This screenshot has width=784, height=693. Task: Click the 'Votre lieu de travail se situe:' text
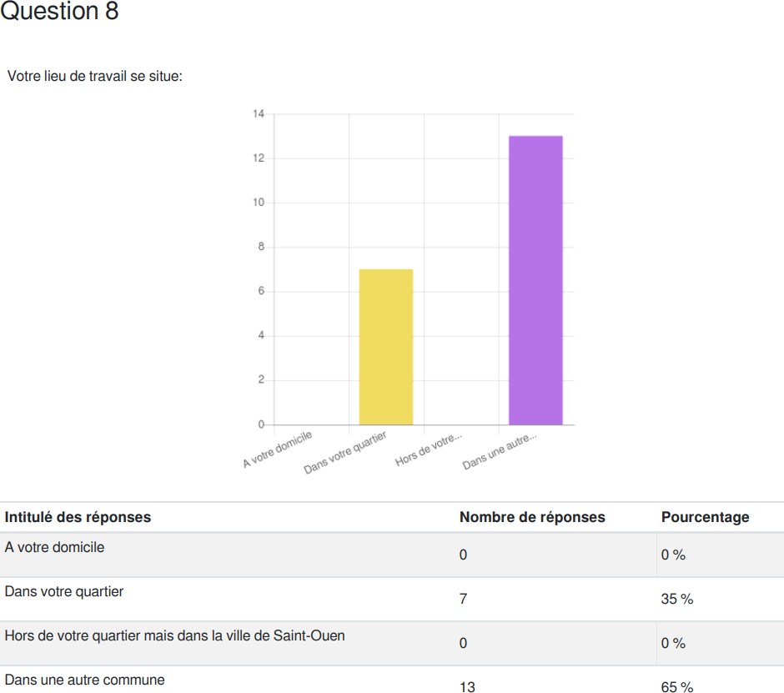[x=95, y=76]
